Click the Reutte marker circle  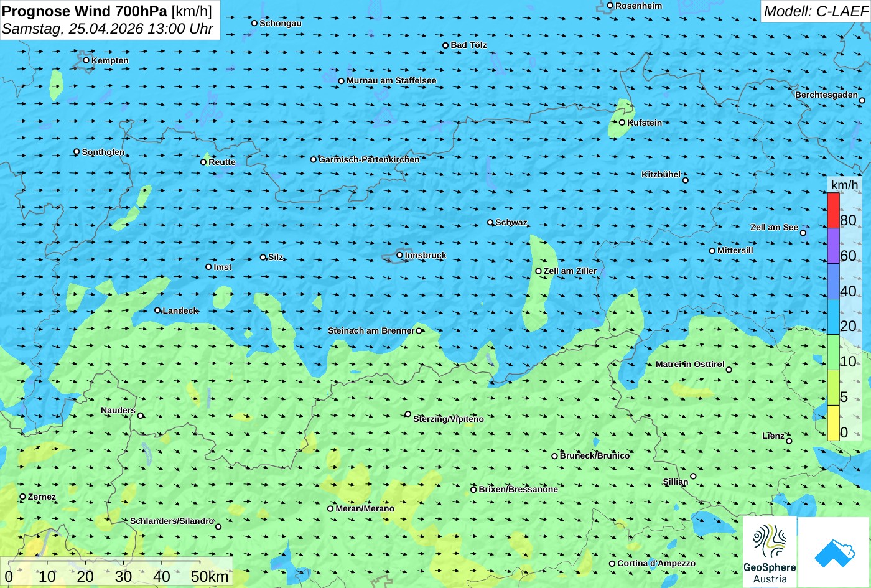pos(203,162)
